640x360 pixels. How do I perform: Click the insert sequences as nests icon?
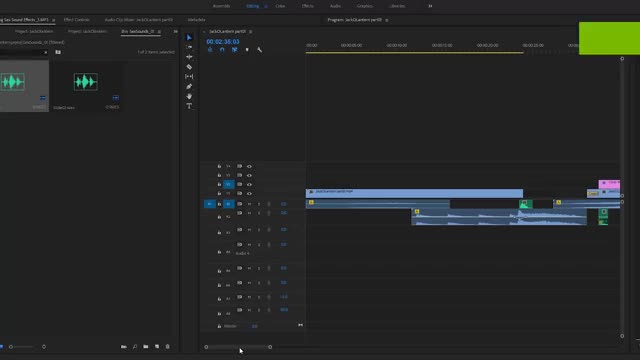click(x=210, y=50)
